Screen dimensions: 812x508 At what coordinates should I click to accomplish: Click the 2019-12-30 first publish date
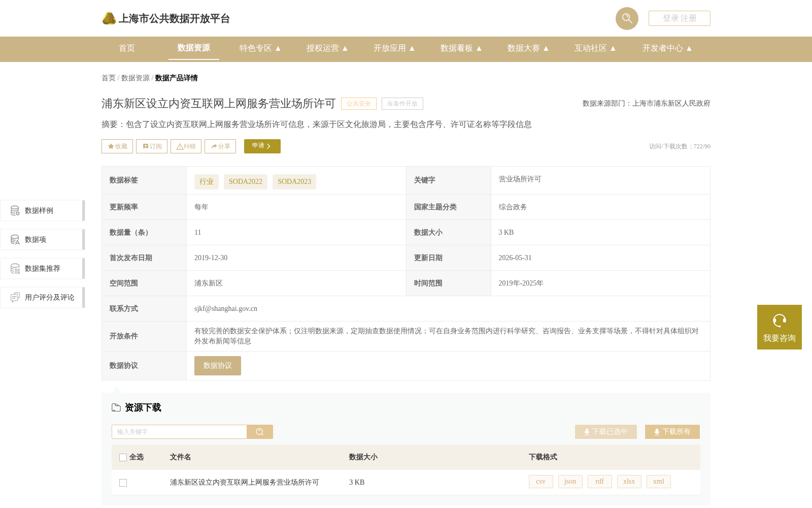tap(211, 258)
